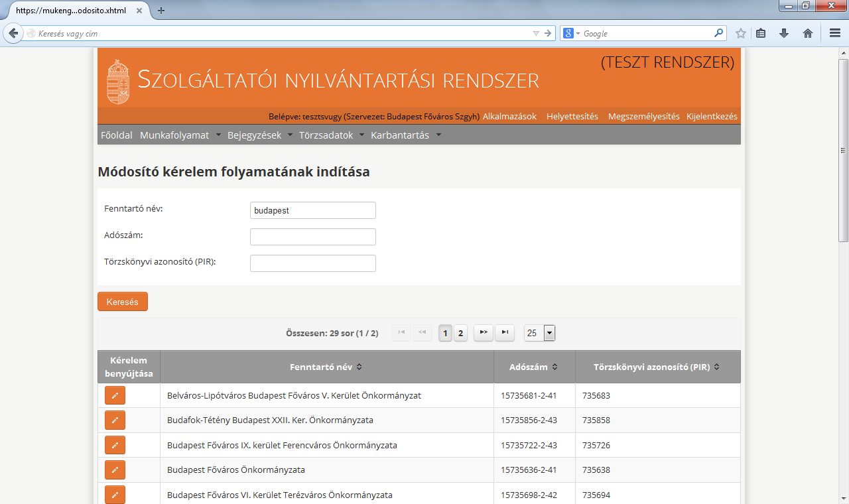Image resolution: width=849 pixels, height=504 pixels.
Task: Click the Keresés search button
Action: point(123,301)
